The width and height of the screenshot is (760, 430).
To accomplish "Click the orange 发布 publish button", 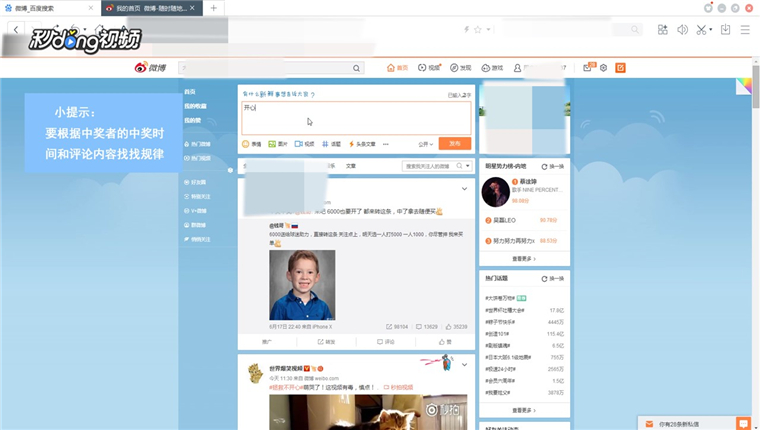I will pyautogui.click(x=455, y=143).
